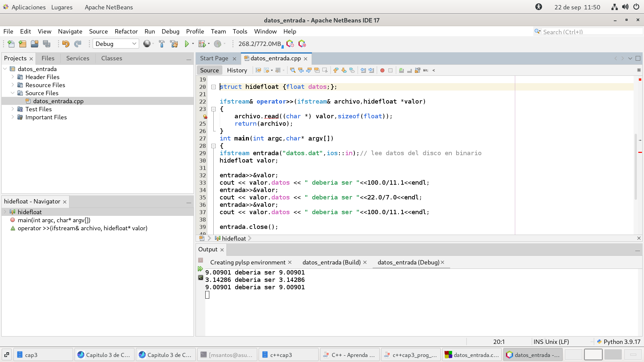Screen dimensions: 644x362
Task: Click Find Selection magnifier in editor toolbar
Action: point(292,70)
